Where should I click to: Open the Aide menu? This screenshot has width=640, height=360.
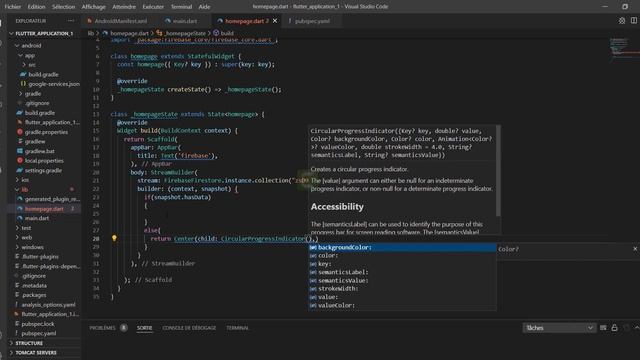click(204, 7)
